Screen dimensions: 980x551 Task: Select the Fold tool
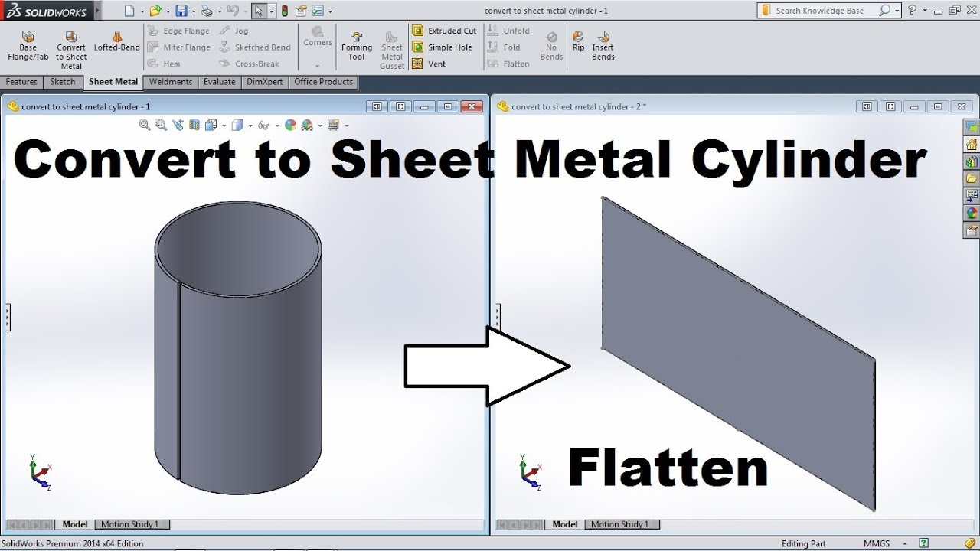point(504,47)
